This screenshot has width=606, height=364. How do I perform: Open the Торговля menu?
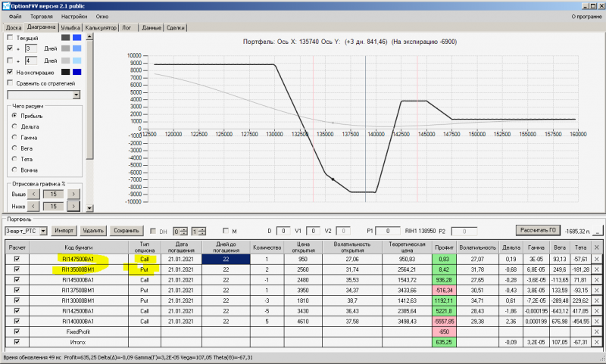coord(42,17)
